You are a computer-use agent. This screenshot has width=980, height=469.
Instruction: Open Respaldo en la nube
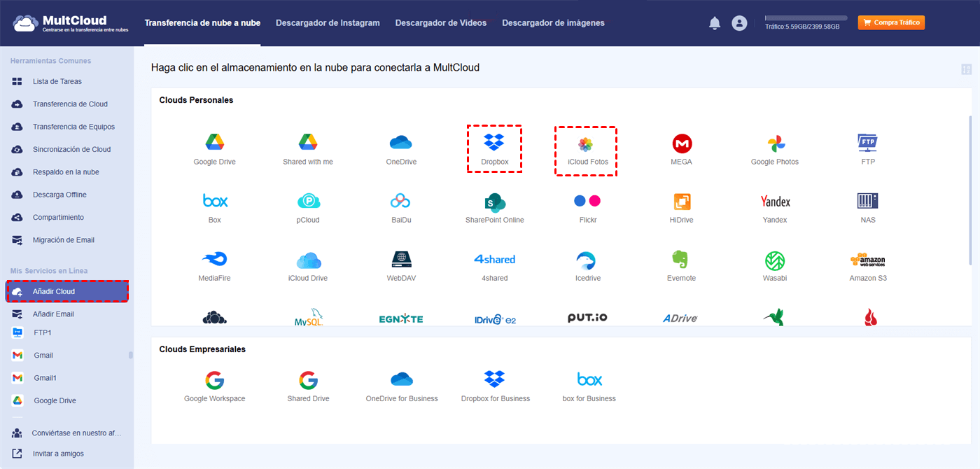(x=66, y=172)
